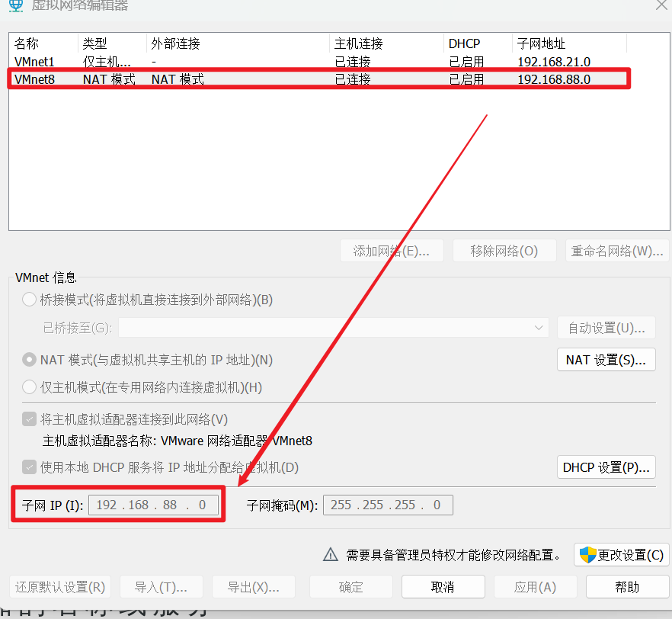This screenshot has height=619, width=672.
Task: Click 添加网络(E) button
Action: pyautogui.click(x=392, y=251)
